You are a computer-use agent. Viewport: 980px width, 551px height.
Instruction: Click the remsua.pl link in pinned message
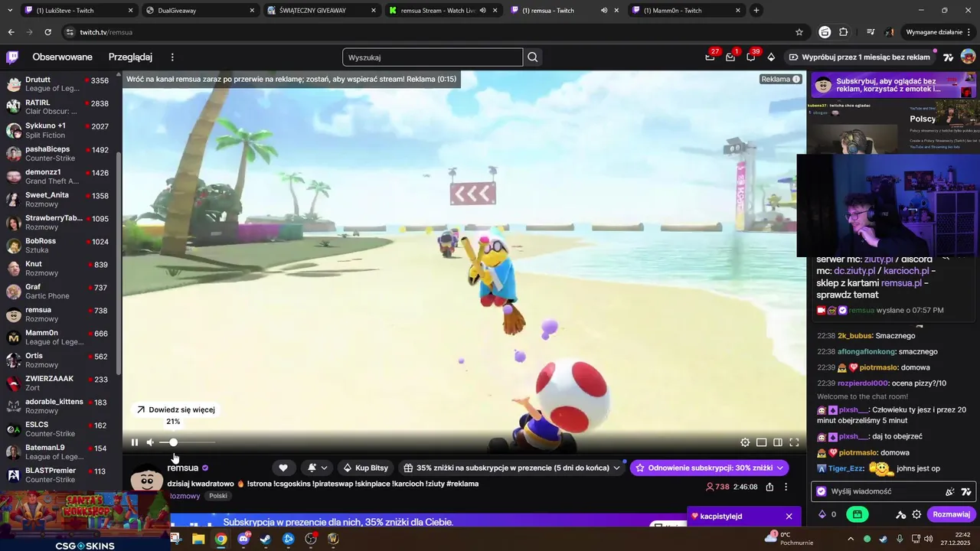coord(901,282)
